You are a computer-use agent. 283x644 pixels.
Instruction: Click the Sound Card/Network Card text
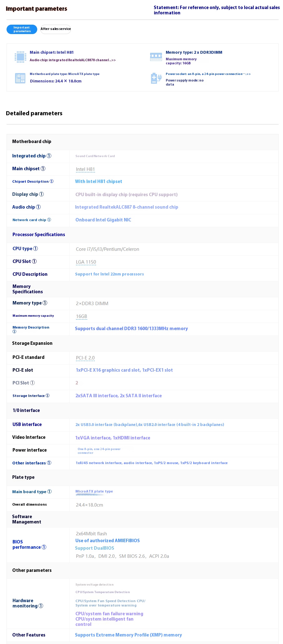click(x=95, y=156)
